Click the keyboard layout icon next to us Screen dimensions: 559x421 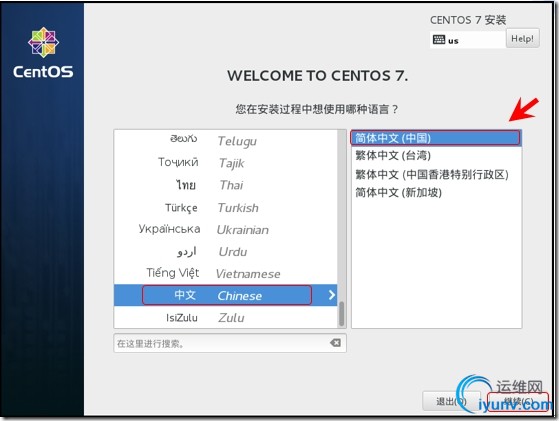click(439, 40)
